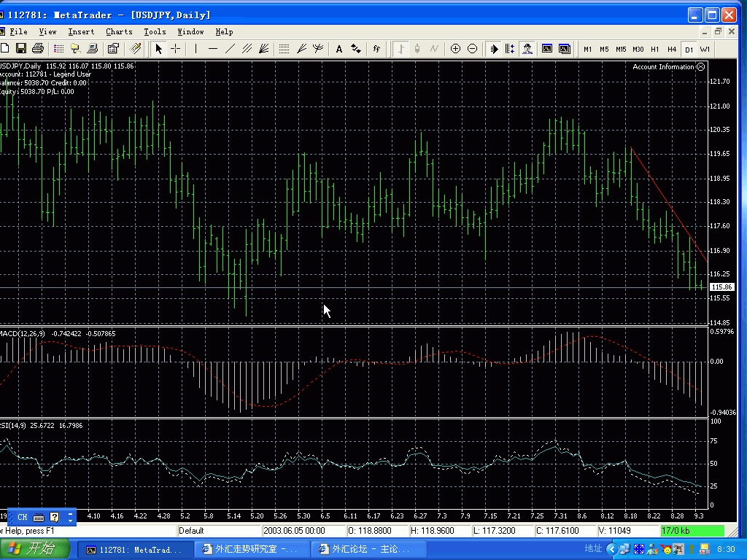Open 外汇走势研究室 taskbar window
This screenshot has height=560, width=747.
click(x=252, y=550)
